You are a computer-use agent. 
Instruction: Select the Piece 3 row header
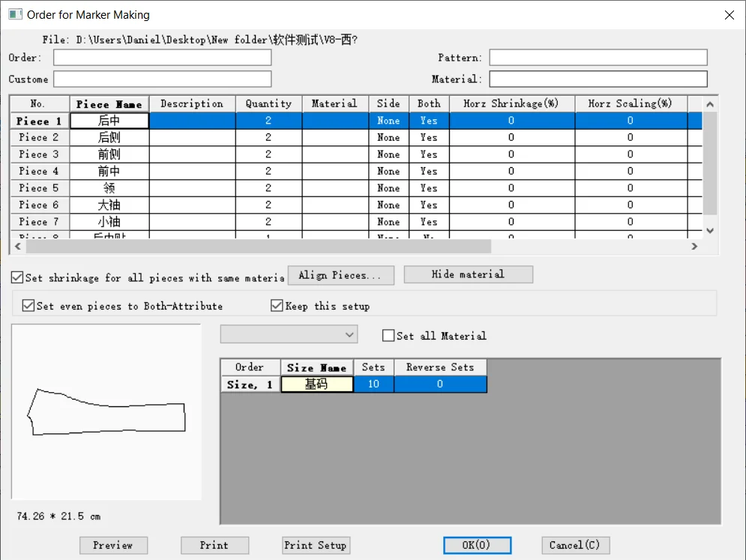point(39,154)
